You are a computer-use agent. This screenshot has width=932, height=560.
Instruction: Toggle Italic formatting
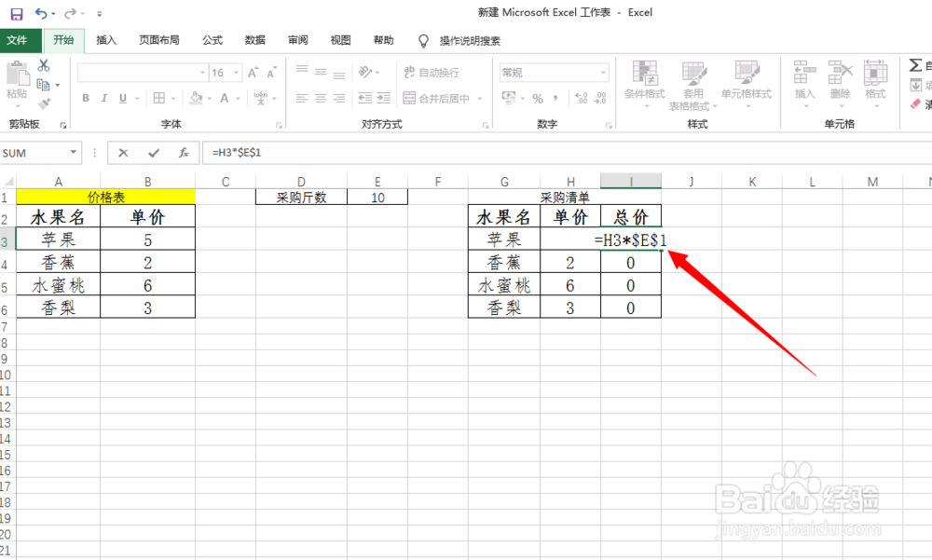pos(104,98)
